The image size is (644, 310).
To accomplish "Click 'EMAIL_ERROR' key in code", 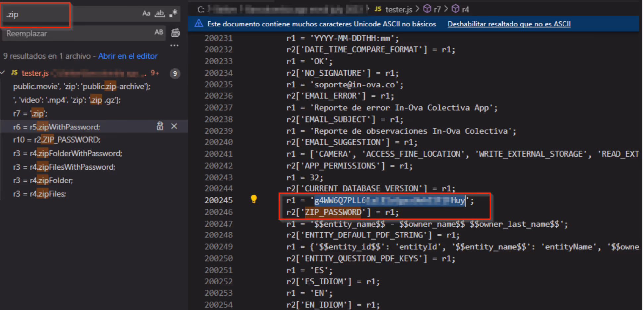I will click(331, 96).
